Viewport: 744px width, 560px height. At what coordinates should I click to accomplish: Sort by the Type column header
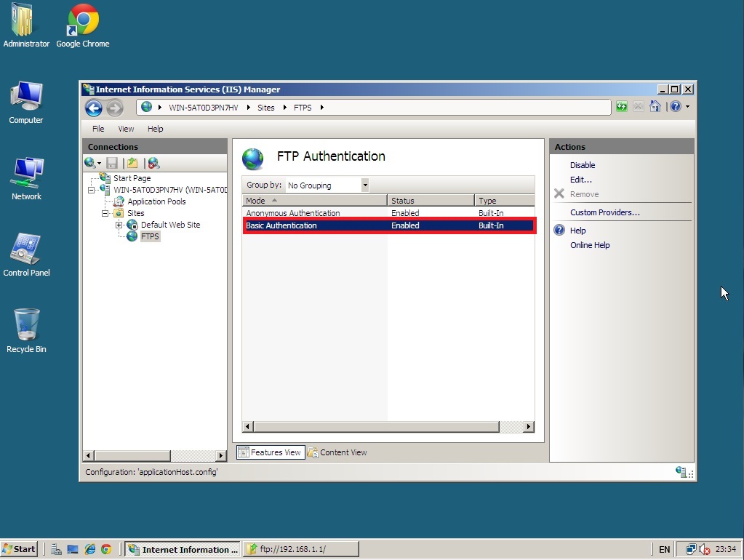point(505,200)
